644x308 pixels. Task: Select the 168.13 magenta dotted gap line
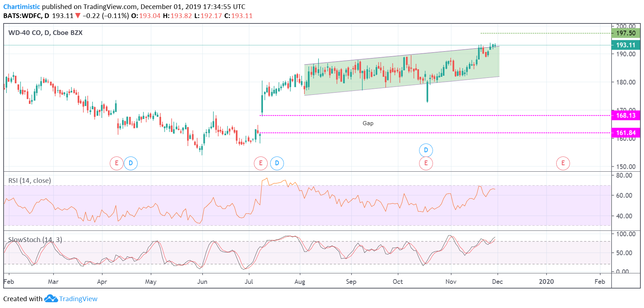435,115
